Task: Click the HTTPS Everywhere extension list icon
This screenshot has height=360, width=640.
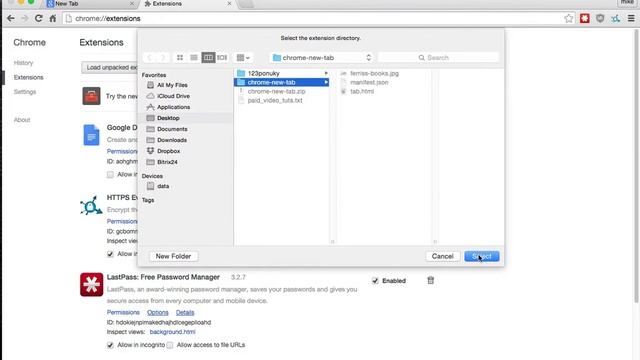Action: tap(91, 205)
